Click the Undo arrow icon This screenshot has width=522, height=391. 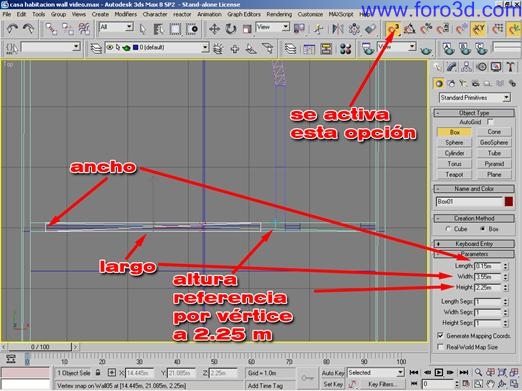point(13,29)
